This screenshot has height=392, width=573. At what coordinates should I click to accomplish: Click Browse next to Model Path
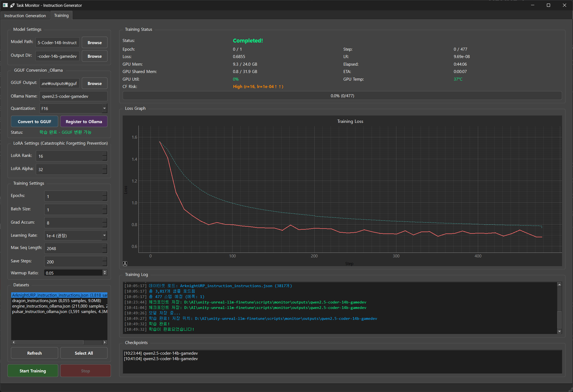coord(94,42)
